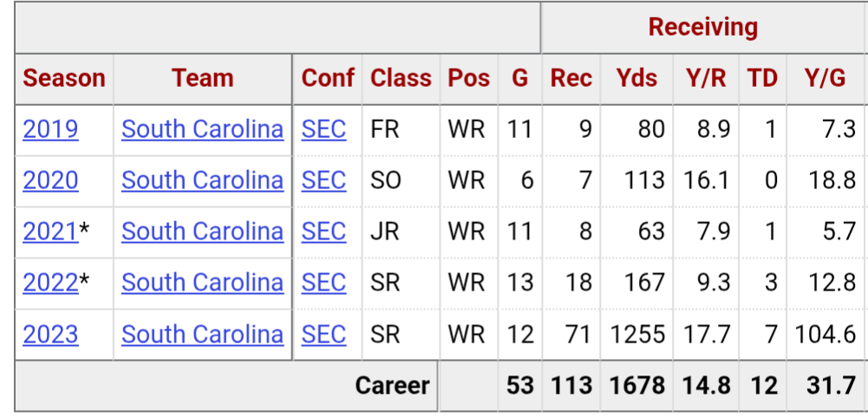This screenshot has width=868, height=418.
Task: Sort table by Team column header
Action: pos(202,78)
